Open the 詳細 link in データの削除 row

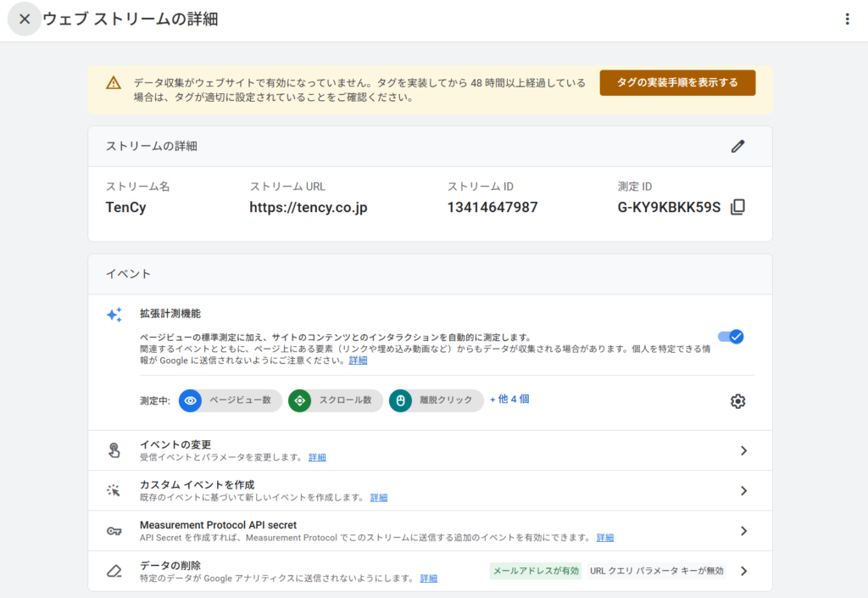point(429,578)
